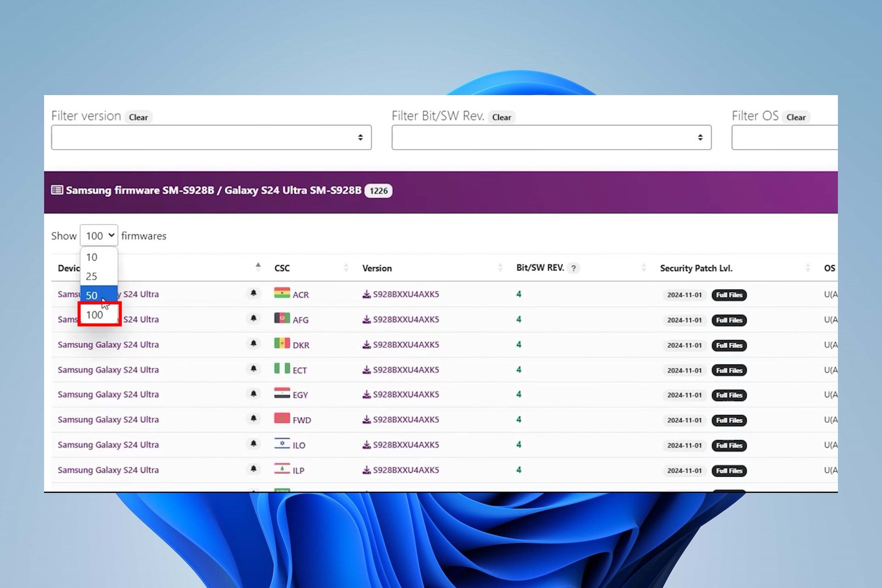The image size is (882, 588).
Task: Click the EGY country flag
Action: 282,393
